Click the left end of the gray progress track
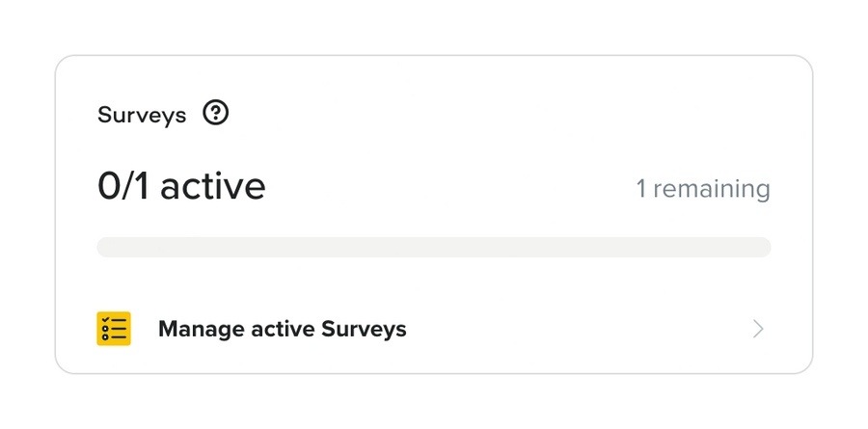Viewport: 868px width, 429px height. 106,248
